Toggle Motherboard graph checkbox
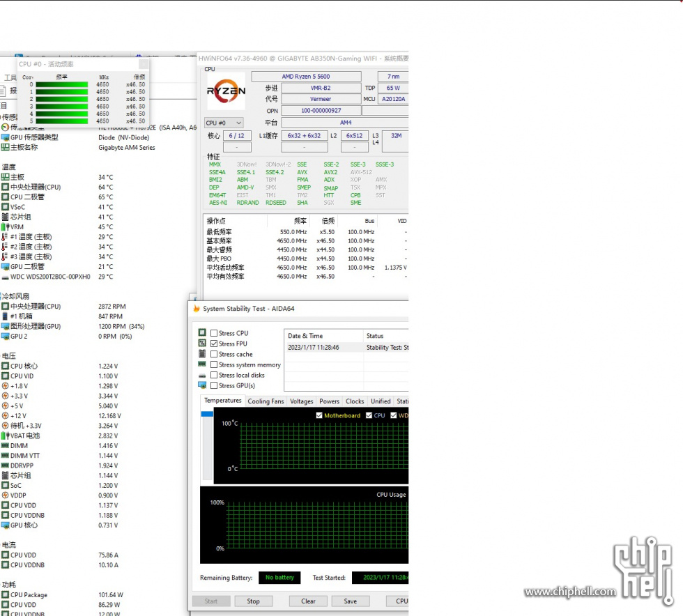Screen dimensions: 683x616 point(319,415)
